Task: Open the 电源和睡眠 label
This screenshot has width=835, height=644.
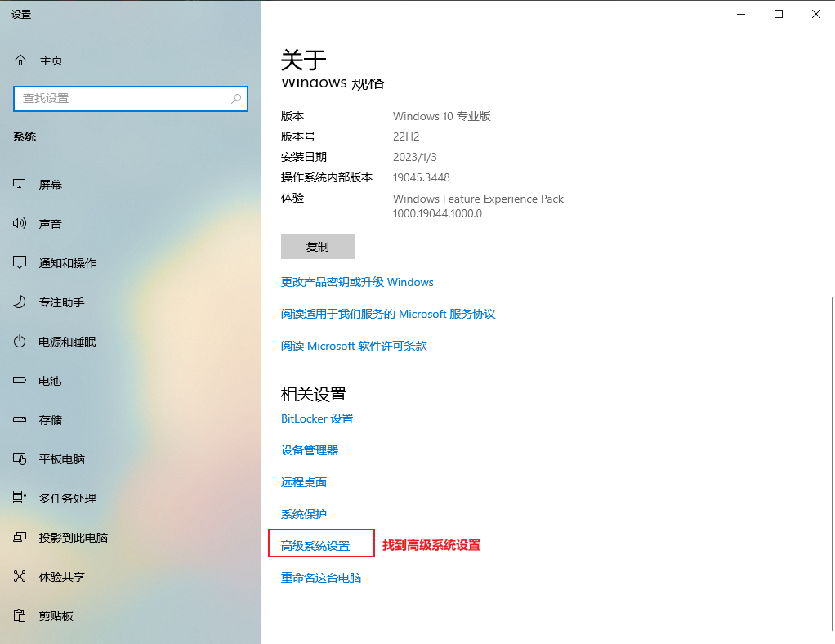Action: pos(67,342)
